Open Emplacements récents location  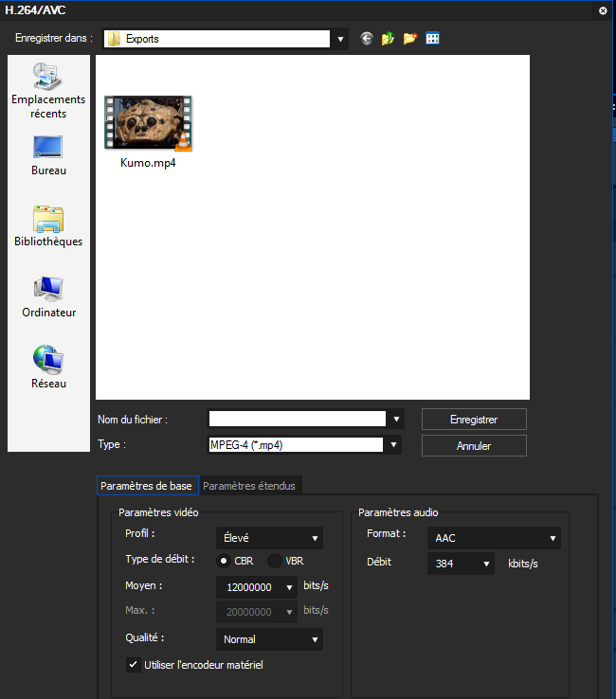(x=48, y=91)
